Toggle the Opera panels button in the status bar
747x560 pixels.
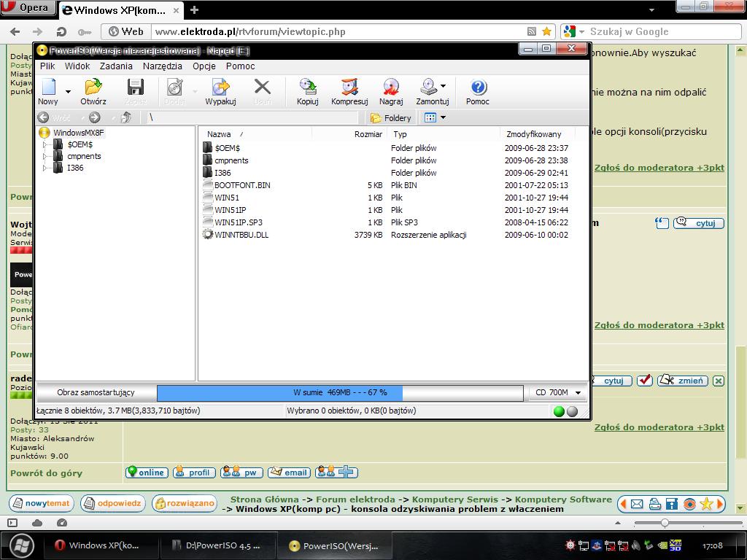tap(12, 523)
